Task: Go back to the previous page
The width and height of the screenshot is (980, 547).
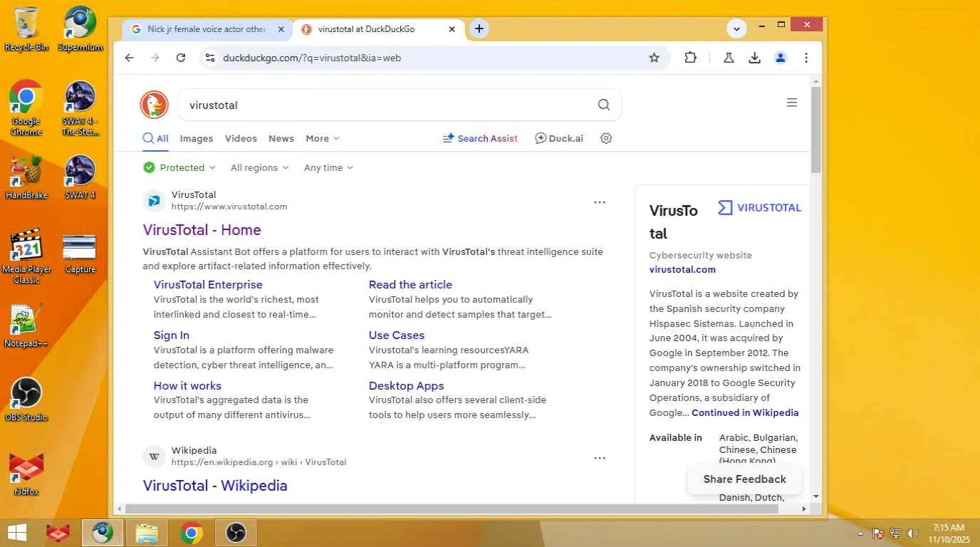Action: (129, 58)
